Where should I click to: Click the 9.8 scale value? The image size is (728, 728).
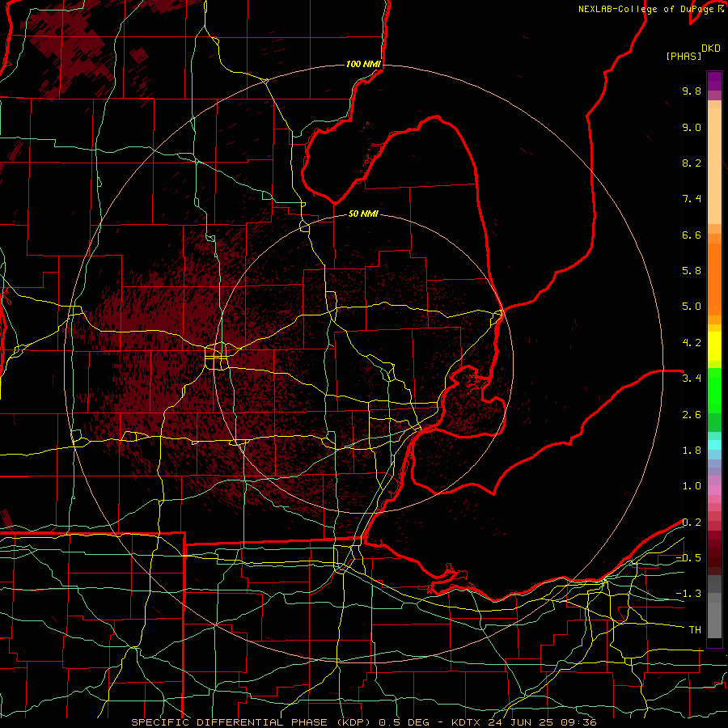coord(692,91)
